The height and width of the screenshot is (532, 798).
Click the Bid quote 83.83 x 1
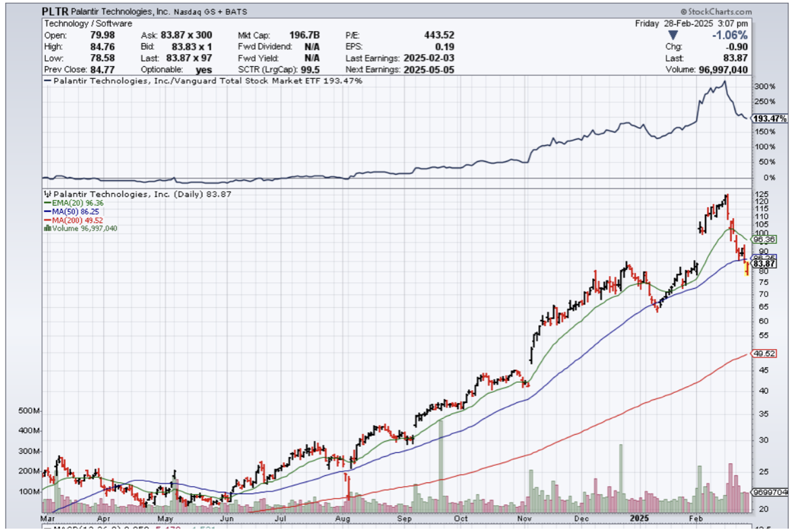tap(191, 47)
